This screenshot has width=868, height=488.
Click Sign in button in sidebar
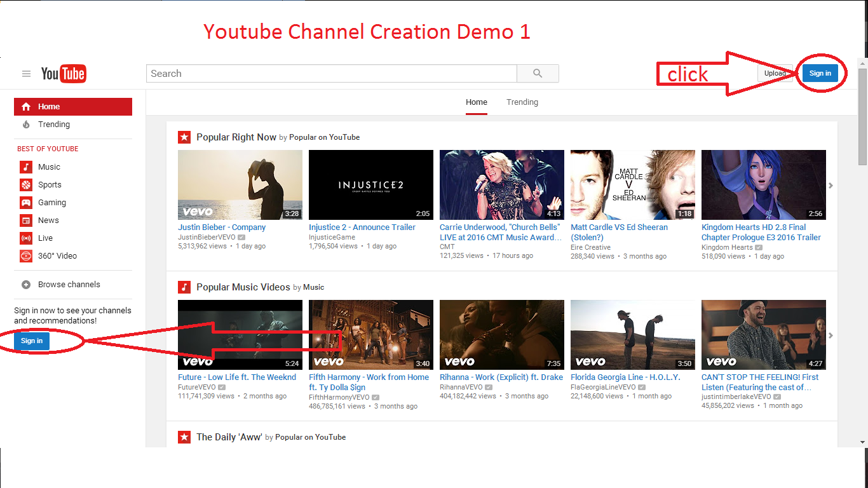(x=32, y=341)
